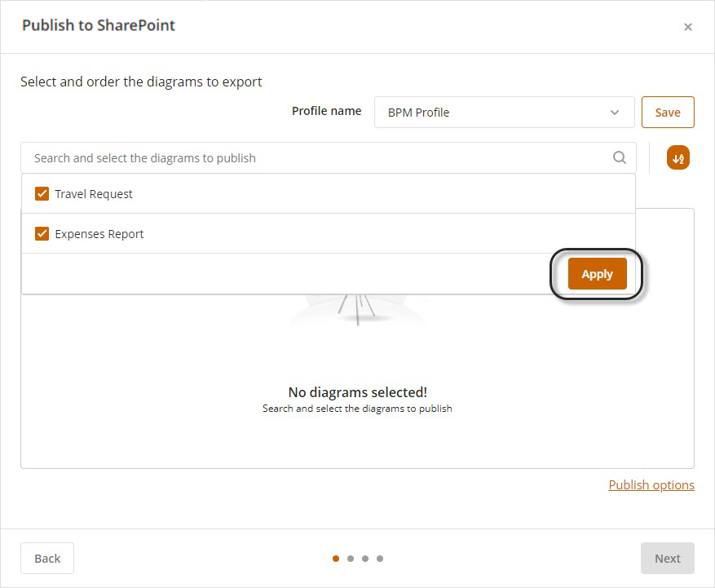
Task: Click the orange sort order icon
Action: (677, 158)
